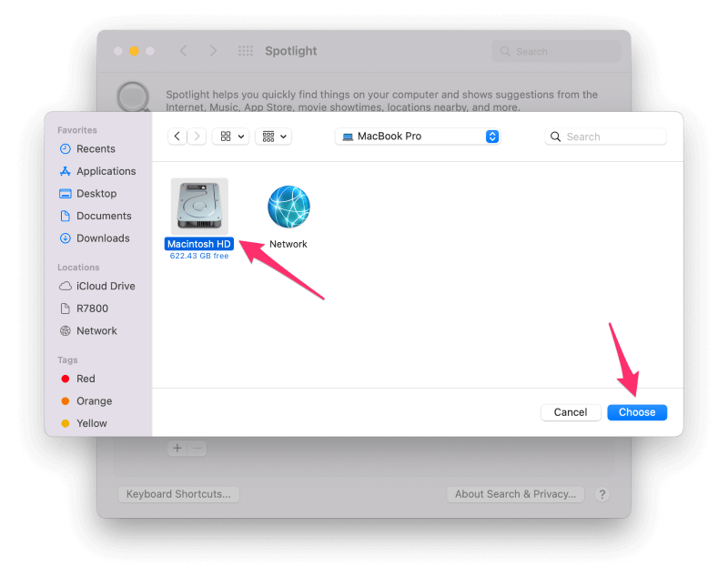
Task: Click the 622.43 GB free text
Action: 199,256
